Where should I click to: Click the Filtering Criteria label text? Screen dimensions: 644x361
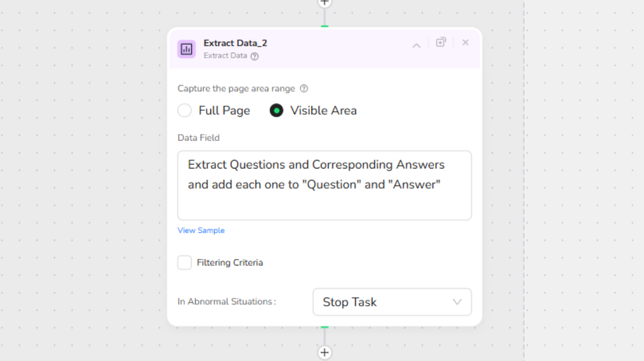(x=230, y=262)
